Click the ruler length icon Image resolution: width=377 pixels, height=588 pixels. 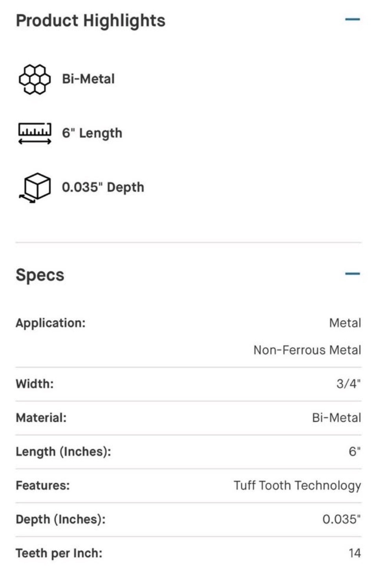(x=35, y=133)
